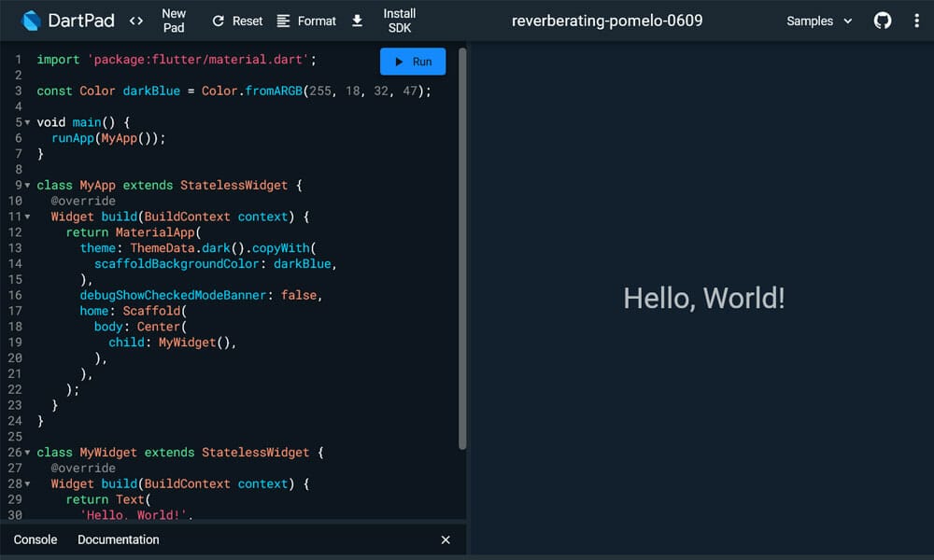Fold the MyApp class at line 9
The width and height of the screenshot is (934, 560).
(x=27, y=186)
